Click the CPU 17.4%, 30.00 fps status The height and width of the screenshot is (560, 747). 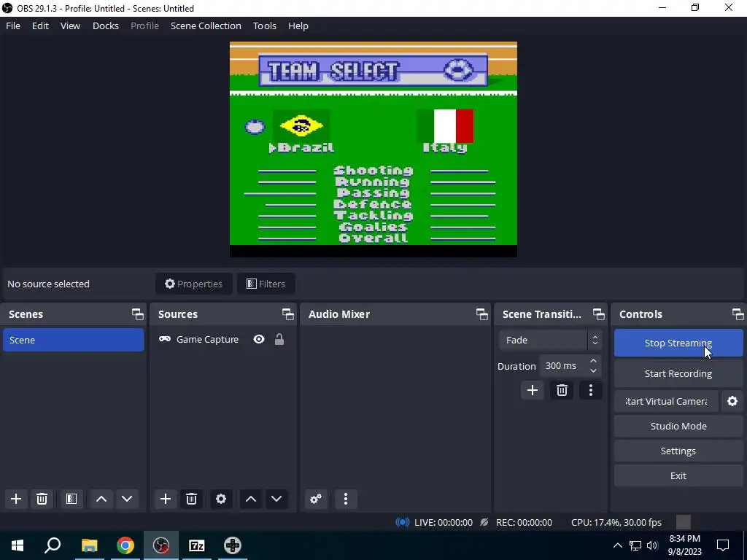(616, 522)
